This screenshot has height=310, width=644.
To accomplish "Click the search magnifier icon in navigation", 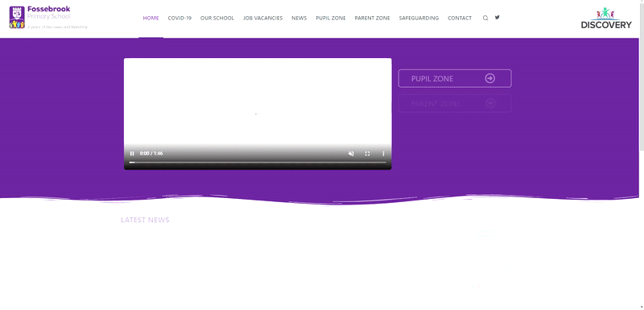I will click(485, 18).
